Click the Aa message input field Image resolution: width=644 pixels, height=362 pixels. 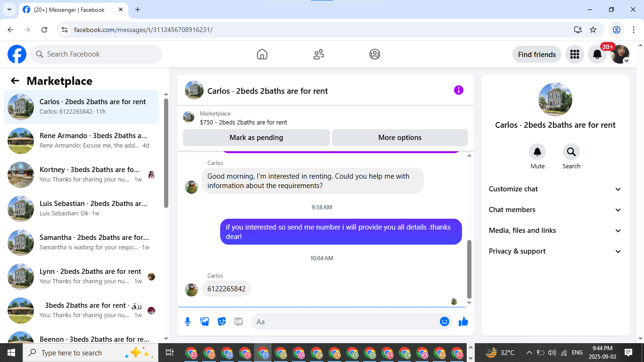click(x=351, y=321)
